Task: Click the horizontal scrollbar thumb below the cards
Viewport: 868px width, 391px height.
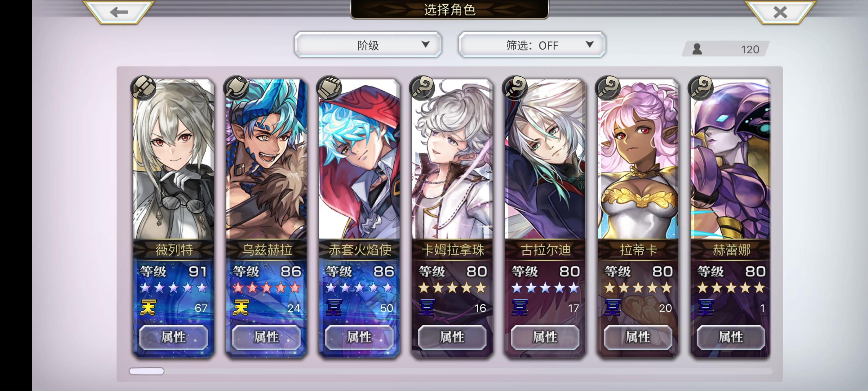Action: pos(147,371)
